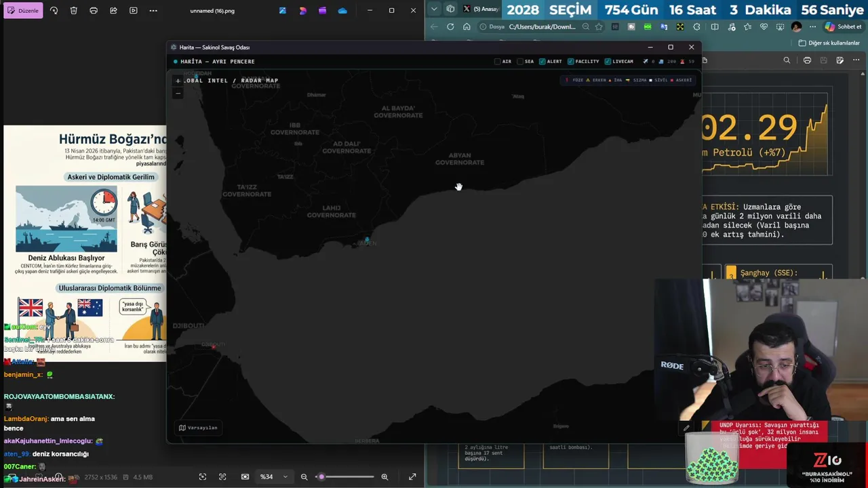Click the Şanghay (SSE) card

779,272
